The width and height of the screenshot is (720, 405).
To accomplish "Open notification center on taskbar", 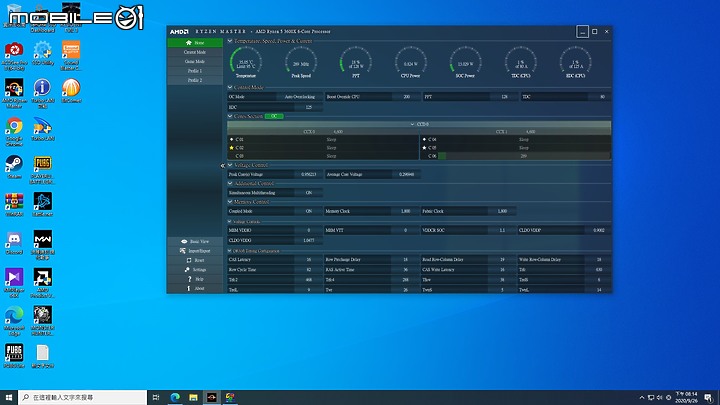I will tap(709, 397).
